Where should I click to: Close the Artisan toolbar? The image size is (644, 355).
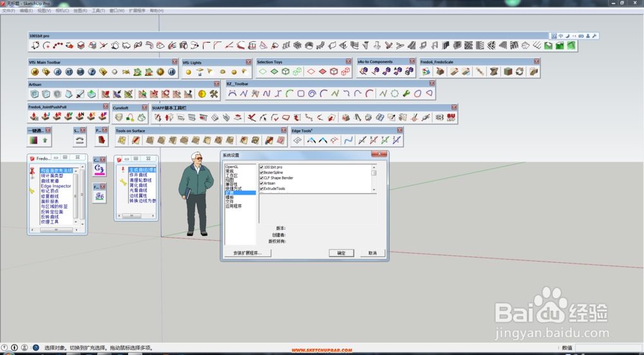216,84
